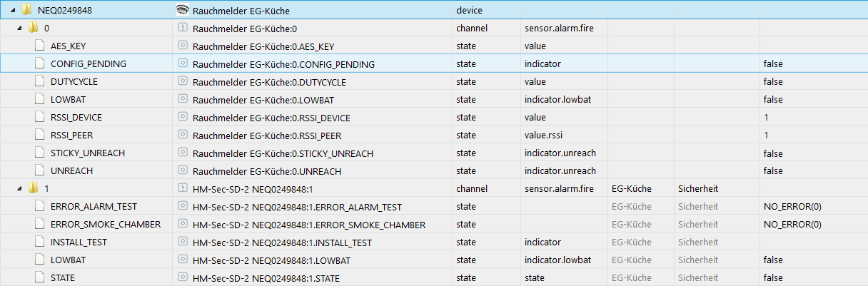The image size is (868, 286).
Task: Click the smoke detector icon beside Rauchmelder EG-Küche
Action: tap(182, 10)
